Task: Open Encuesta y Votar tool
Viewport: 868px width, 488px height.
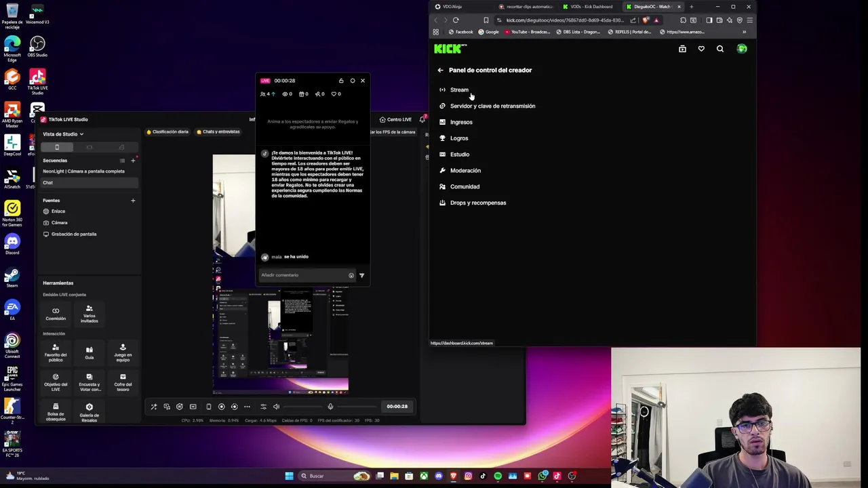Action: (89, 382)
